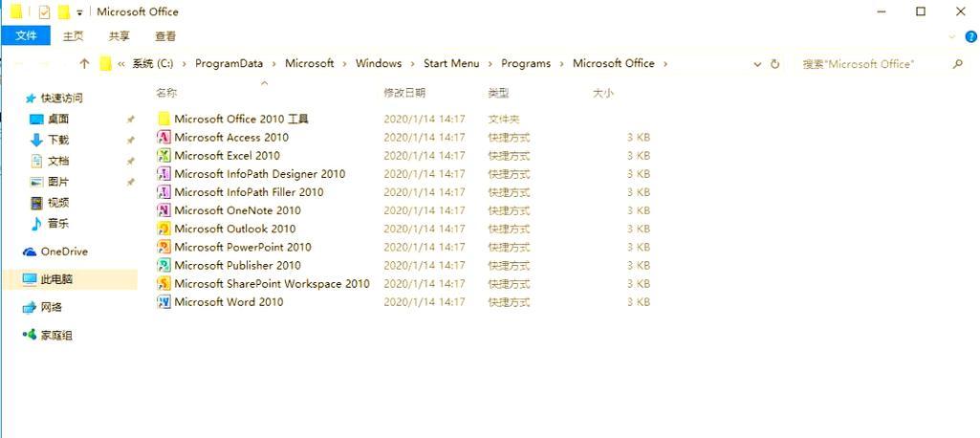Click the 家庭组 homegroup icon
Image resolution: width=980 pixels, height=438 pixels.
[30, 335]
